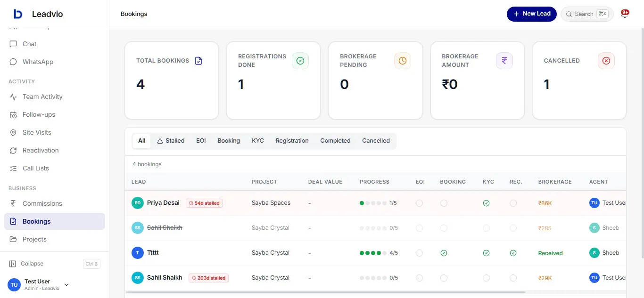Open Chat from the sidebar
644x298 pixels.
pos(54,44)
